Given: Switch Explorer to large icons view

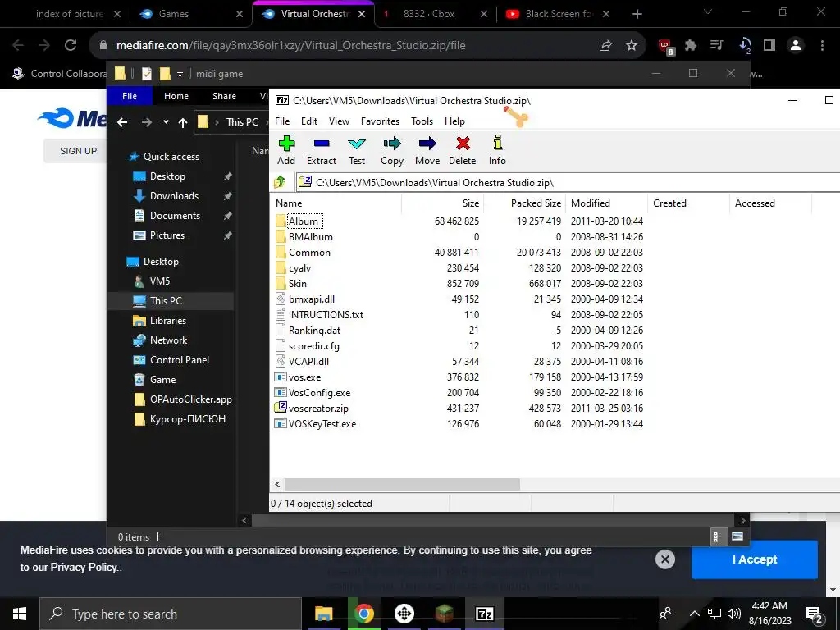Looking at the screenshot, I should pos(737,536).
